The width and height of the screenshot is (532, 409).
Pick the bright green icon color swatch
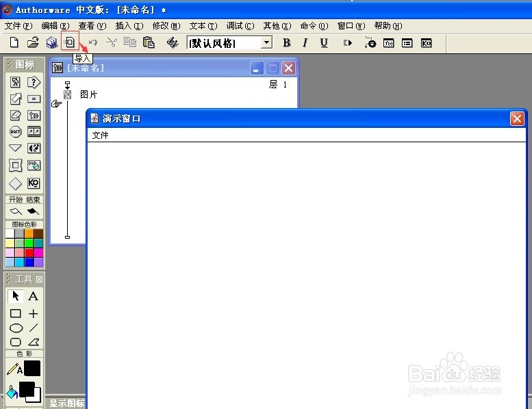pos(29,243)
